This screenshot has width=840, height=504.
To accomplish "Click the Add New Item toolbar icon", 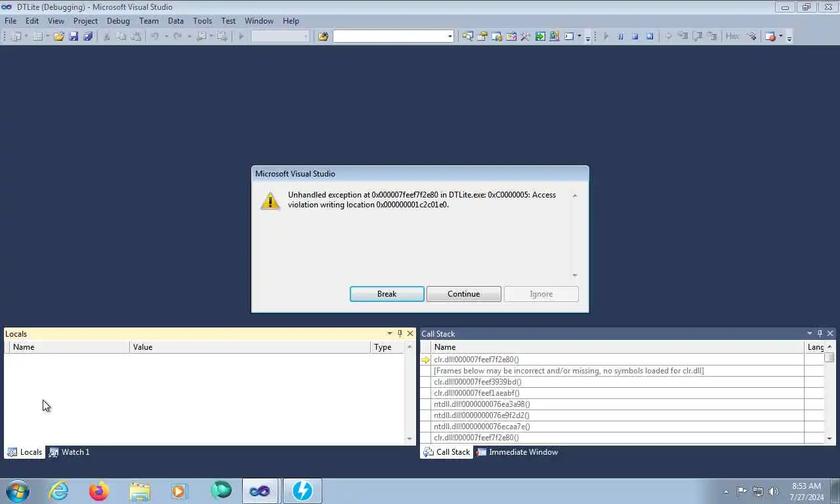I will pyautogui.click(x=37, y=36).
